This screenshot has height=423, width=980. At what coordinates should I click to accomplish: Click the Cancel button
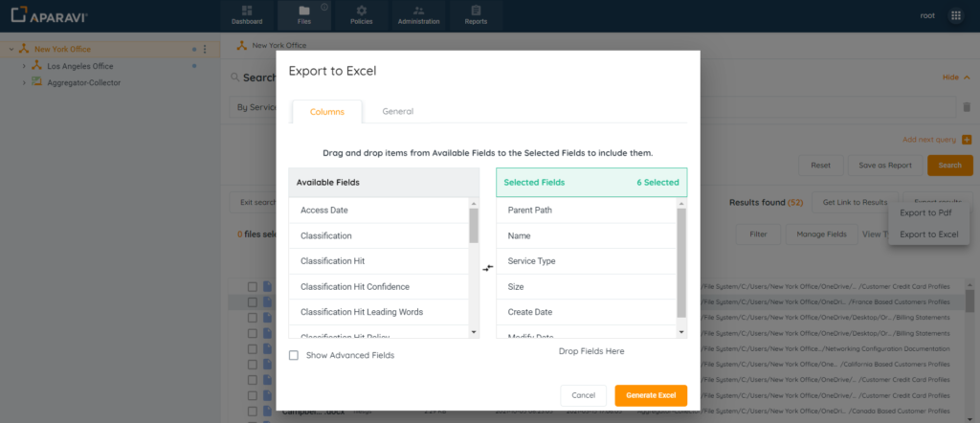pos(583,395)
